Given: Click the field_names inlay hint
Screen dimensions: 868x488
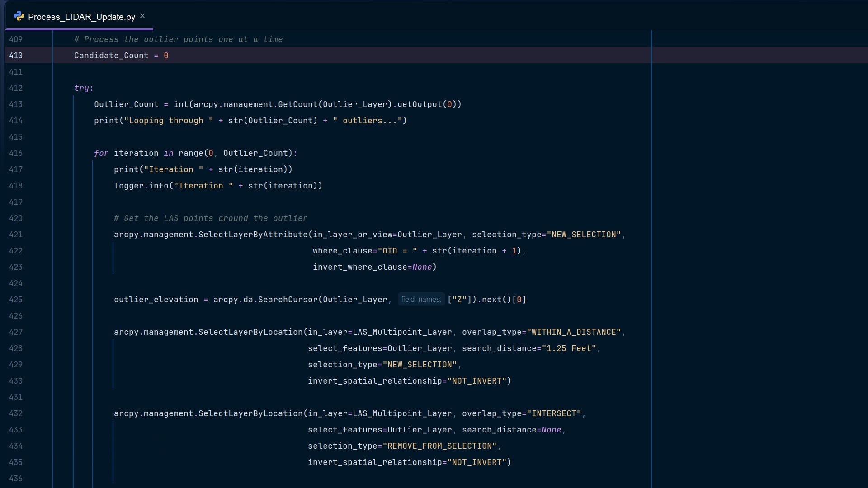Looking at the screenshot, I should (421, 300).
